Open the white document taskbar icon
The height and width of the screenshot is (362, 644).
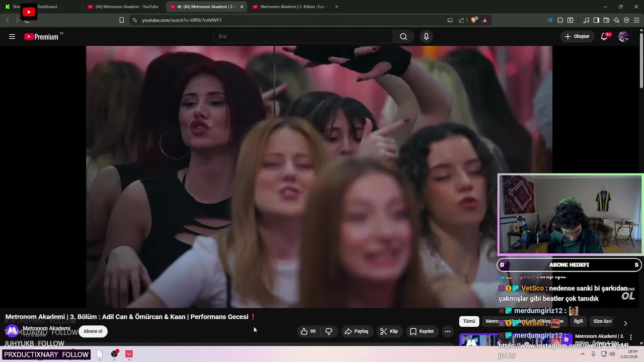[x=100, y=354]
